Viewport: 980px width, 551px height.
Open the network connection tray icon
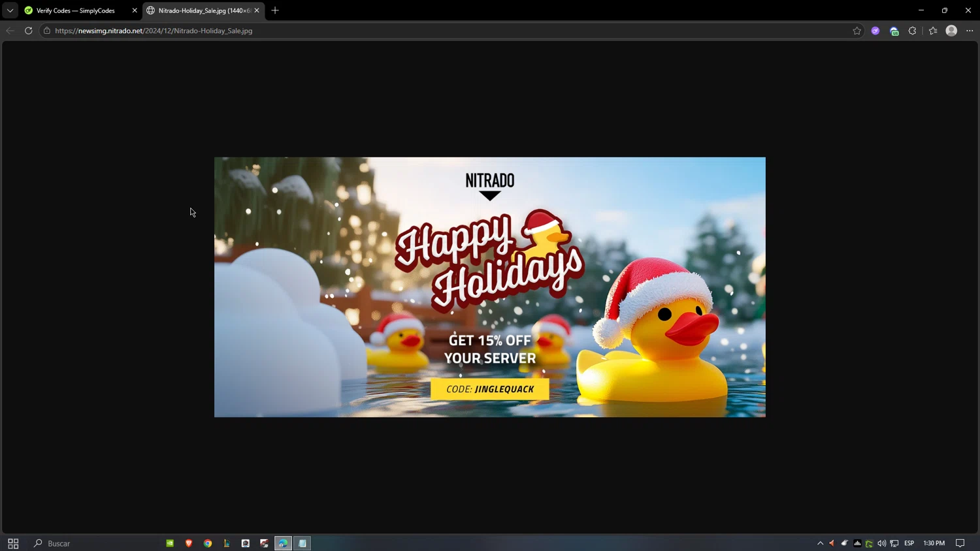point(894,543)
